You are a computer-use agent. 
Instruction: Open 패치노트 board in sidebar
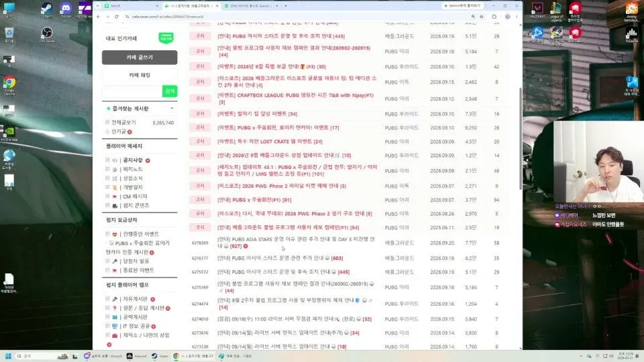click(x=133, y=169)
